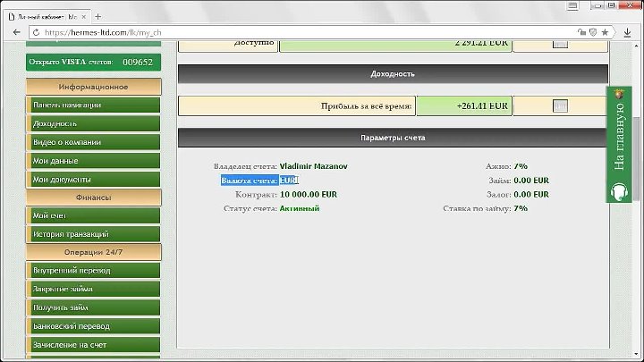Viewport: 644px width, 362px height.
Task: Open Панель навигации in the sidebar
Action: [x=94, y=105]
